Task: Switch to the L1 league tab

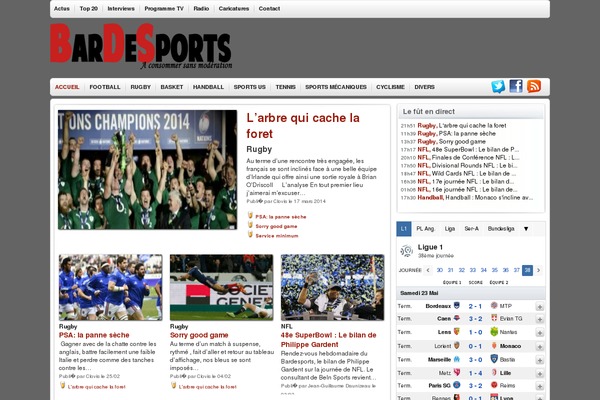Action: click(404, 229)
